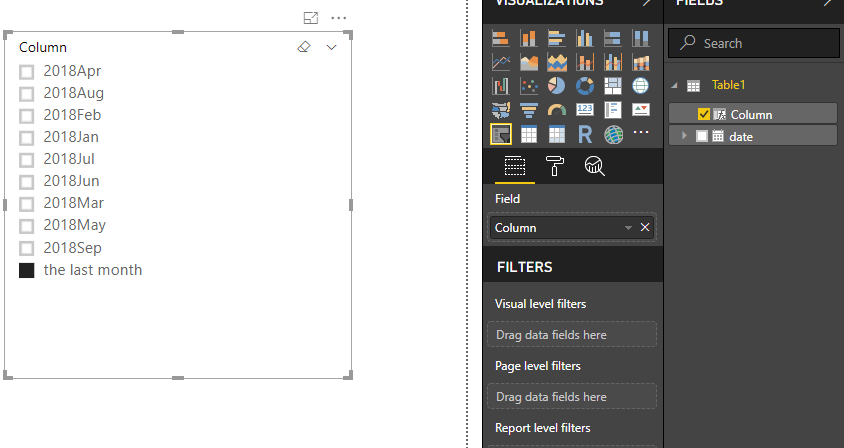The width and height of the screenshot is (844, 448).
Task: Check the date field checkbox
Action: (701, 136)
